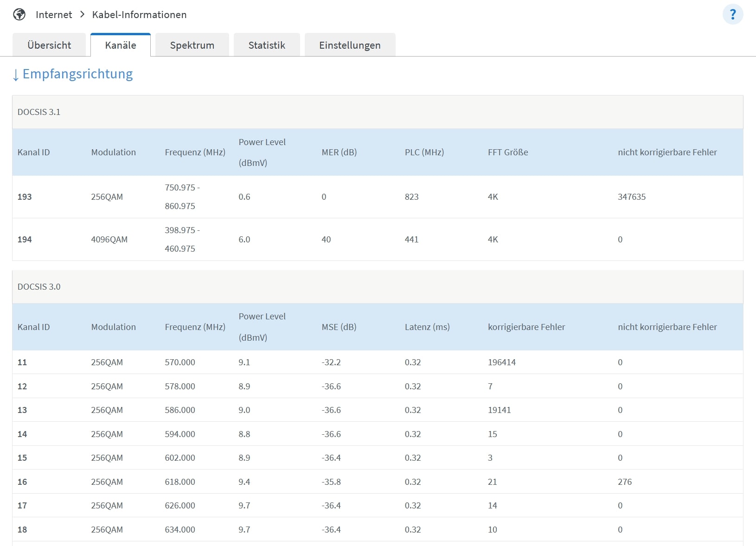Open the Übersicht tab
Image resolution: width=756 pixels, height=546 pixels.
click(49, 45)
